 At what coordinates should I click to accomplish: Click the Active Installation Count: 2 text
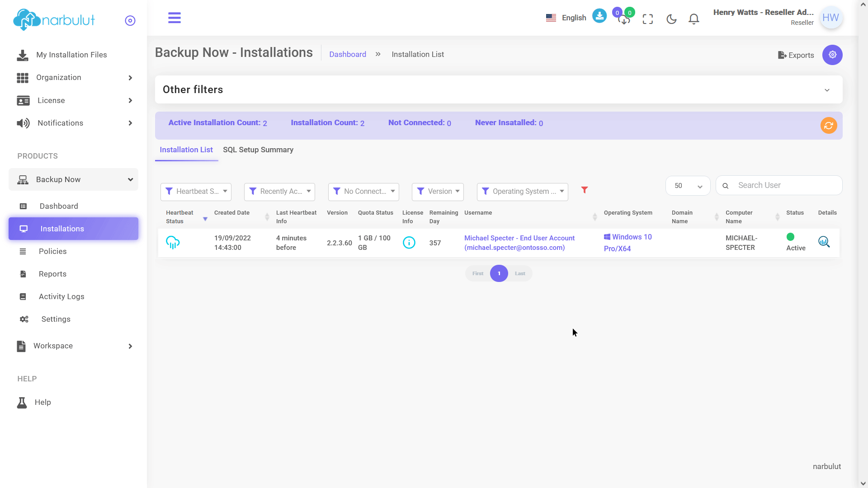[x=217, y=123]
